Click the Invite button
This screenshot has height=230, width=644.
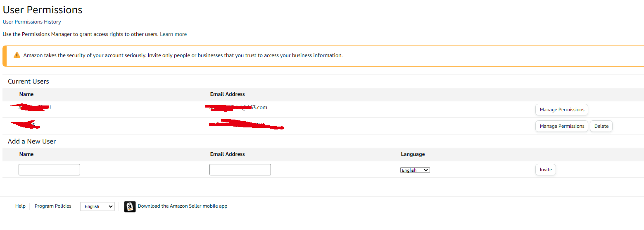point(546,170)
